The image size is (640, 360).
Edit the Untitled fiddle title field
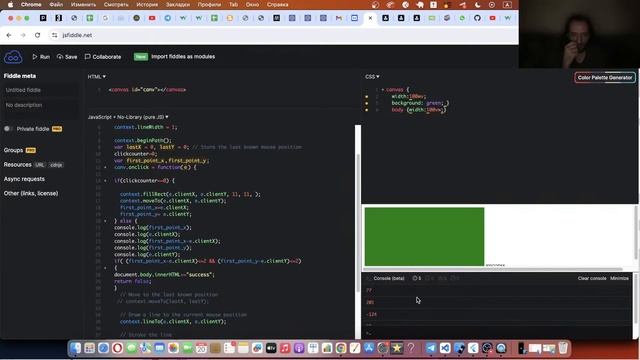point(40,90)
